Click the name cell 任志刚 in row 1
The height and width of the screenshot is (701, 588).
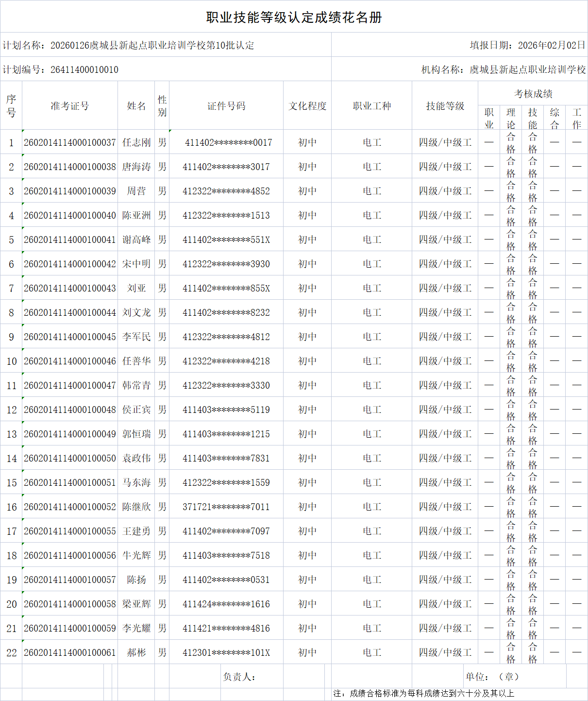click(x=136, y=142)
